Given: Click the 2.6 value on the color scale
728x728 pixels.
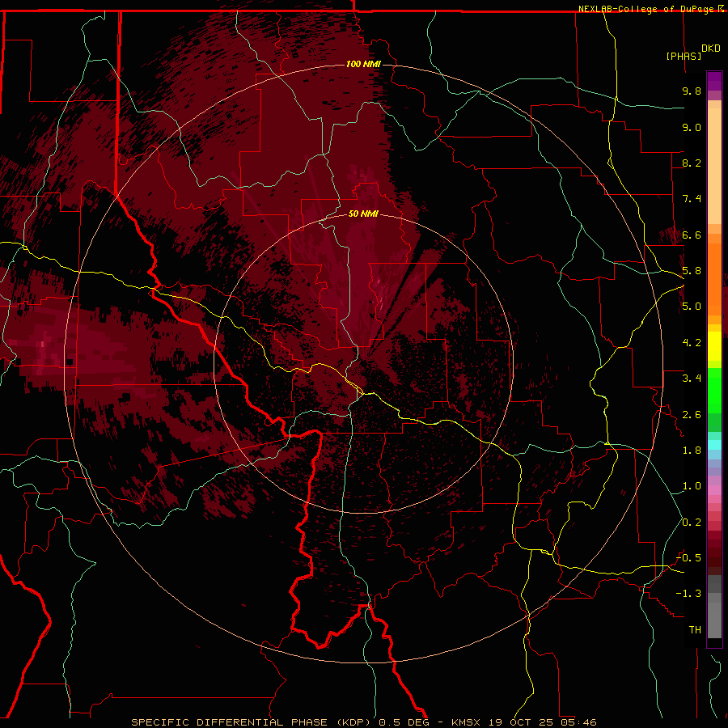Looking at the screenshot, I should click(x=692, y=415).
